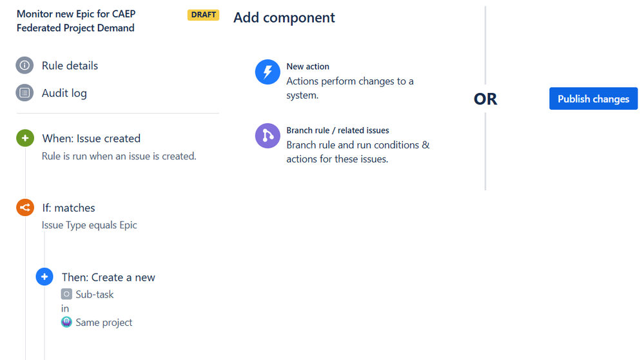Screen dimensions: 644x360
Task: Click the New action lightning bolt icon
Action: pyautogui.click(x=268, y=72)
